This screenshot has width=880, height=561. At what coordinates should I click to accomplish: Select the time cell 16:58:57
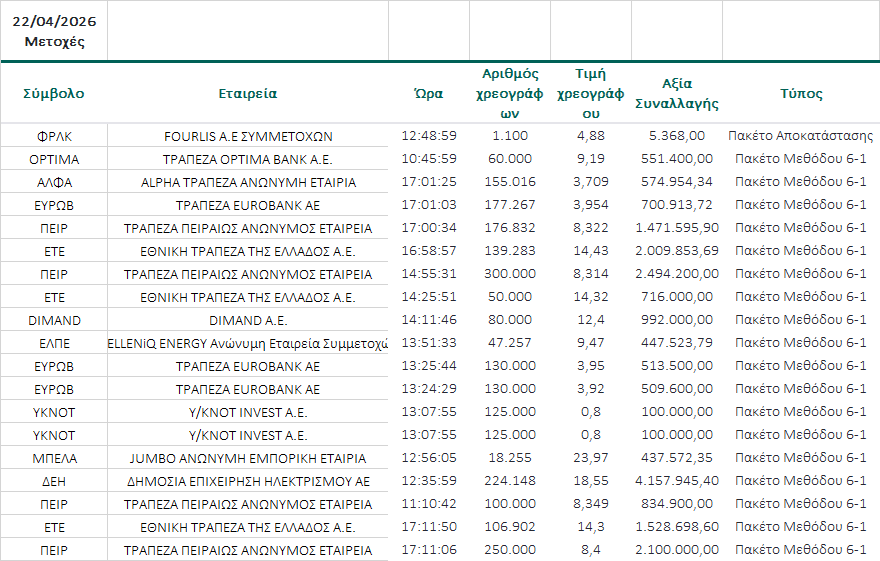pos(429,251)
